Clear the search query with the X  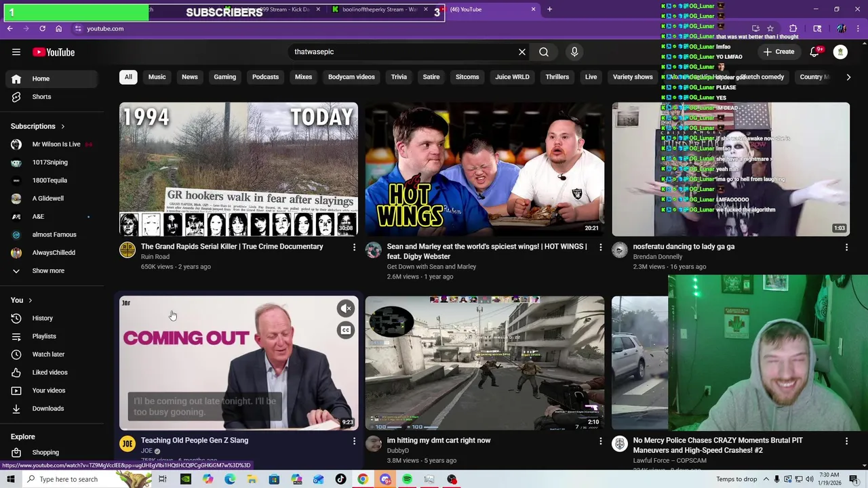[522, 52]
